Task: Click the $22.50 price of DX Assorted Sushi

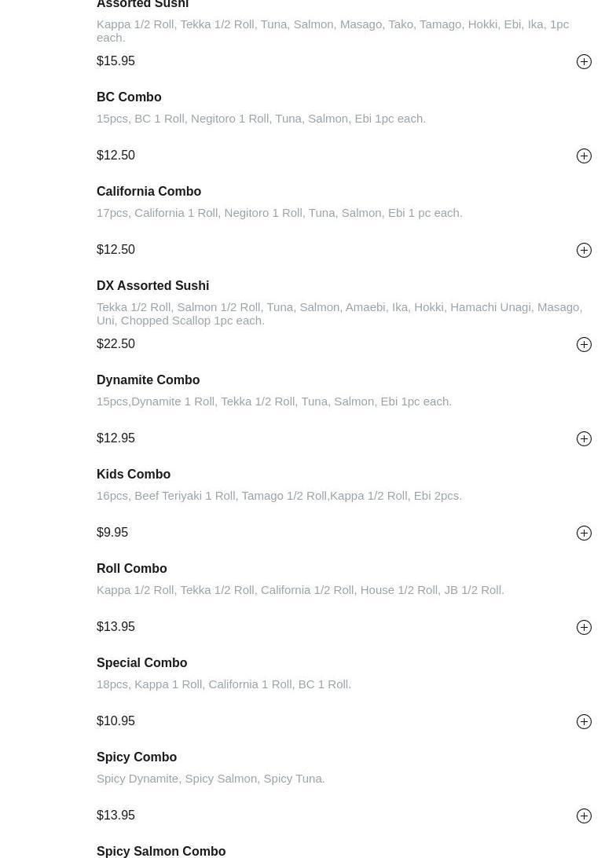Action: (x=115, y=343)
